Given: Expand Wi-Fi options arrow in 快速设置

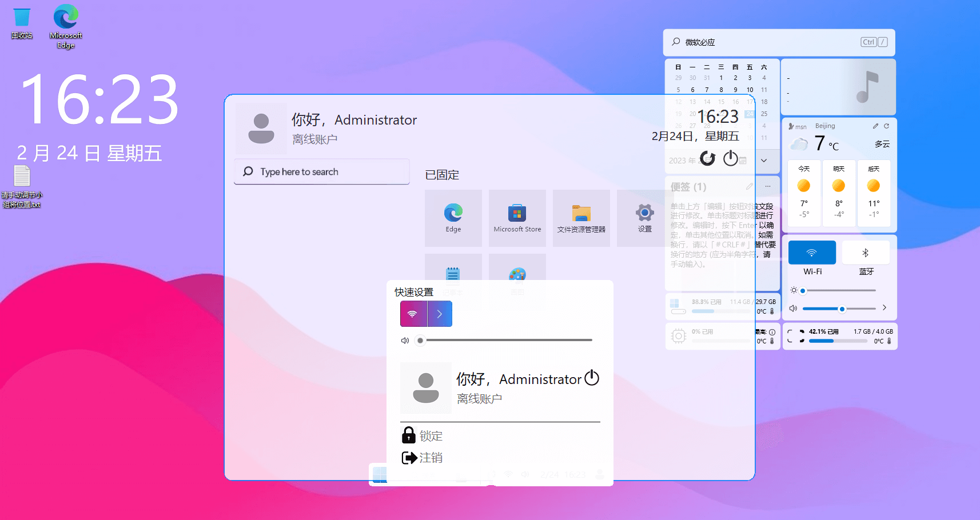Looking at the screenshot, I should pos(440,314).
